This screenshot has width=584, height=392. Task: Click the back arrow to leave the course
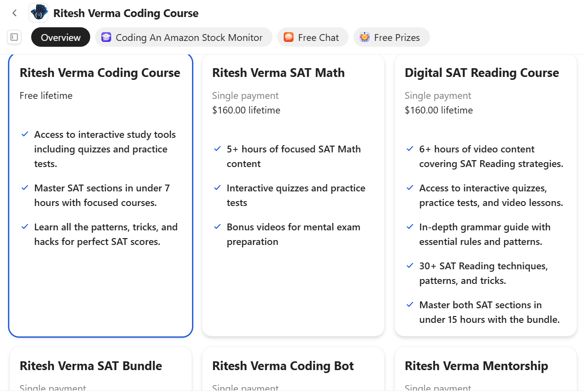pos(14,13)
